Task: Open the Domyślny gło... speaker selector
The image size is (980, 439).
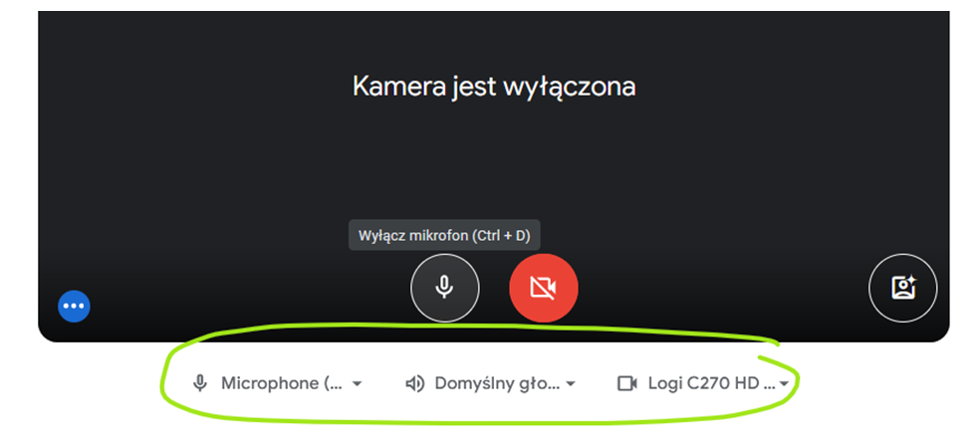Action: point(490,383)
